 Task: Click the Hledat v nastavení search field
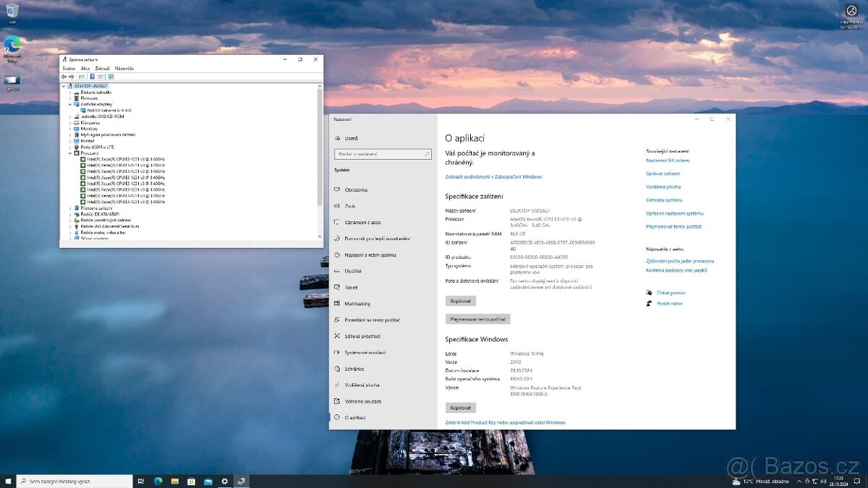383,153
